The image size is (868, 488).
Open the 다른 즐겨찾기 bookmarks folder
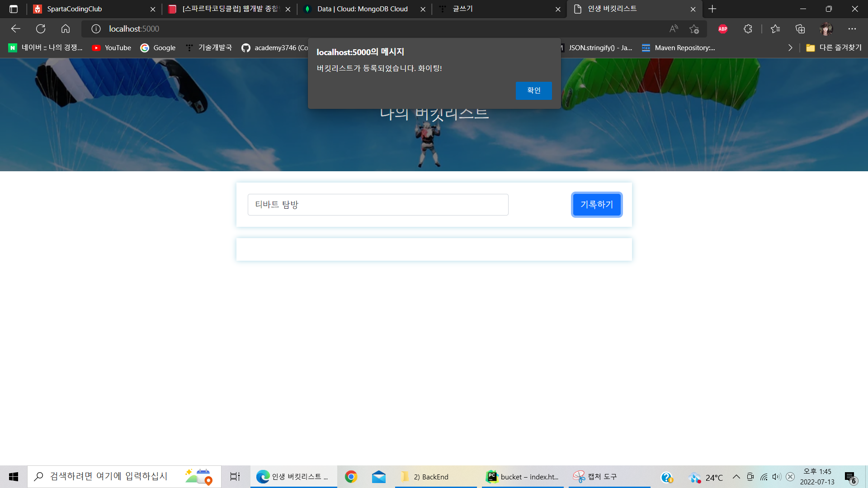(834, 47)
